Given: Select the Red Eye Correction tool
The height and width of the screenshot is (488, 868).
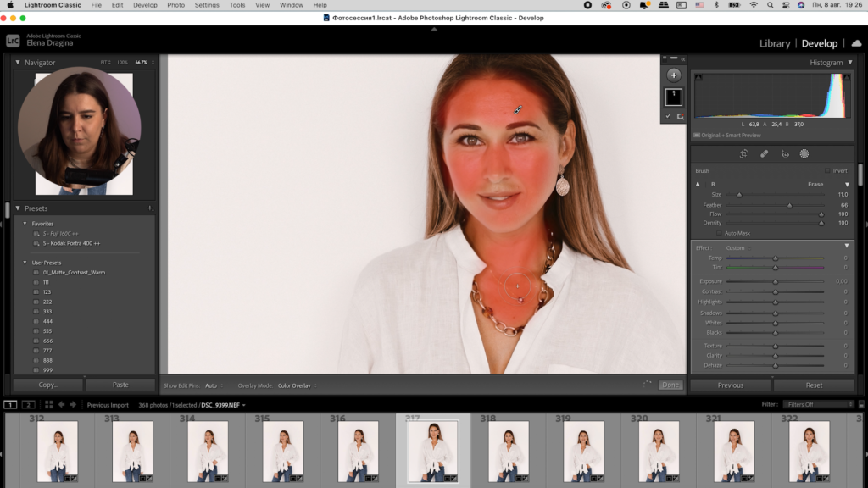Looking at the screenshot, I should tap(785, 153).
